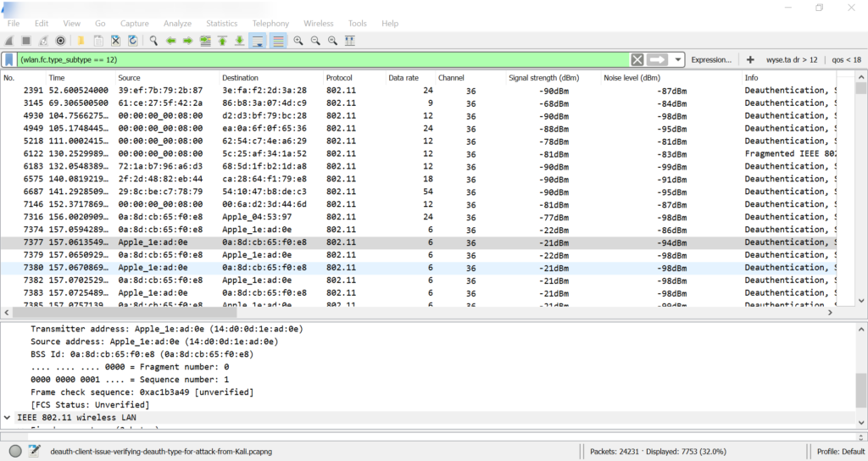Open the display filter history dropdown
Viewport: 868px width, 461px height.
(678, 60)
